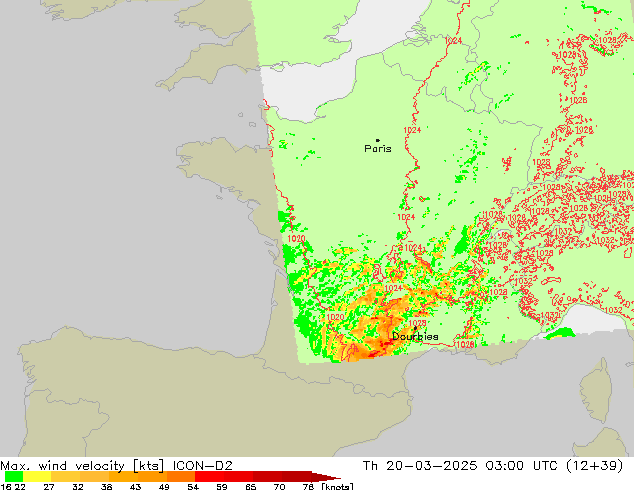Click the legend value 43

tap(135, 486)
